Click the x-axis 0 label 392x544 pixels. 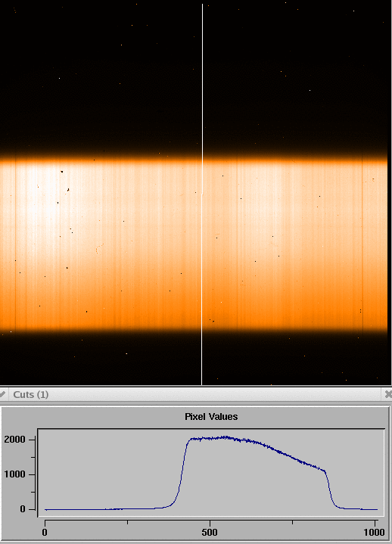pyautogui.click(x=45, y=532)
